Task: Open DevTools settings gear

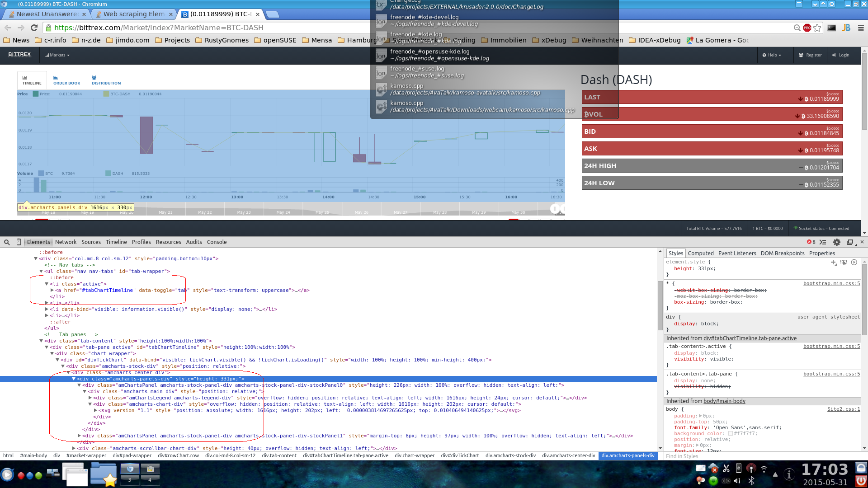Action: tap(837, 242)
